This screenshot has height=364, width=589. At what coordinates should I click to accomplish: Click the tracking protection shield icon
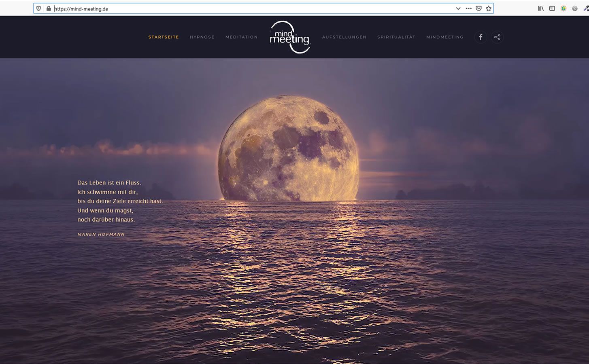click(x=39, y=8)
